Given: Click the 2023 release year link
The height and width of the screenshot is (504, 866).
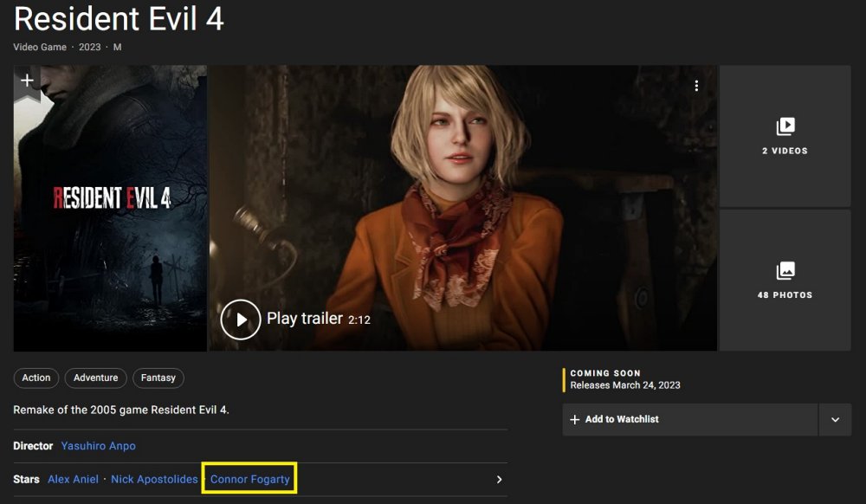Looking at the screenshot, I should (89, 48).
